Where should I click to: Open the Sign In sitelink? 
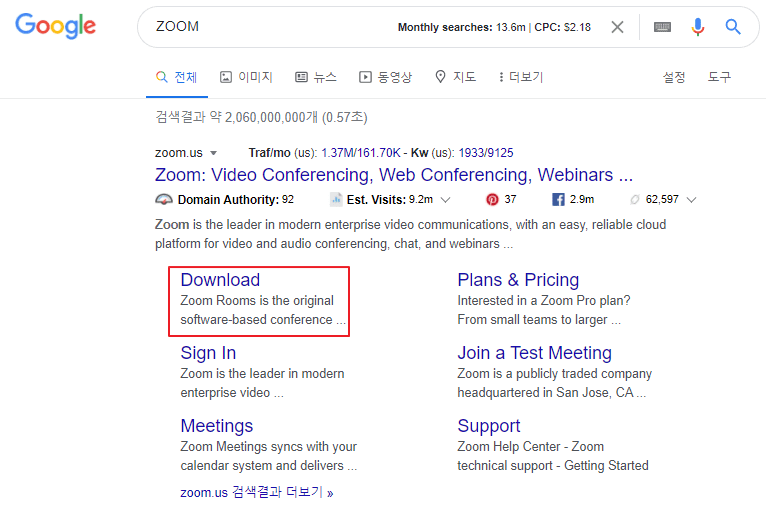[208, 353]
